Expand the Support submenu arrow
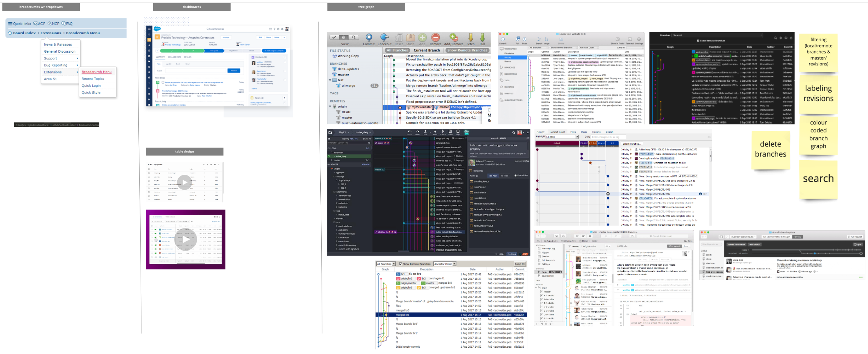 (x=77, y=59)
